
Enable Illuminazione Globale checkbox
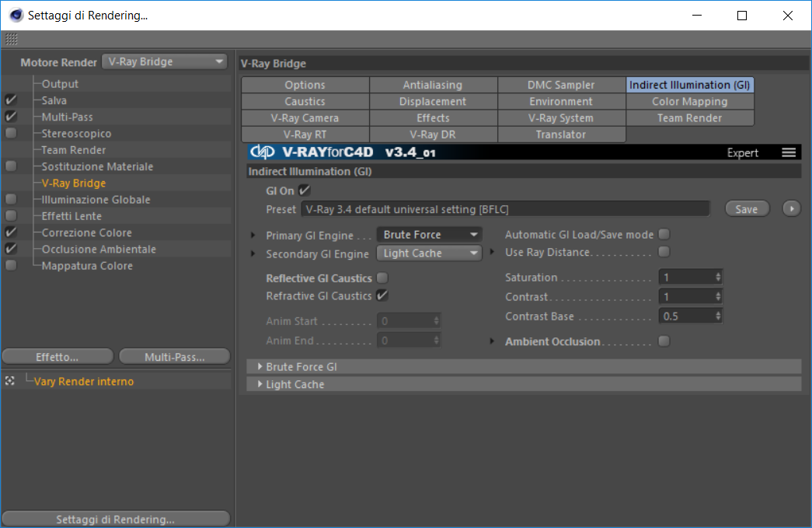[x=11, y=200]
